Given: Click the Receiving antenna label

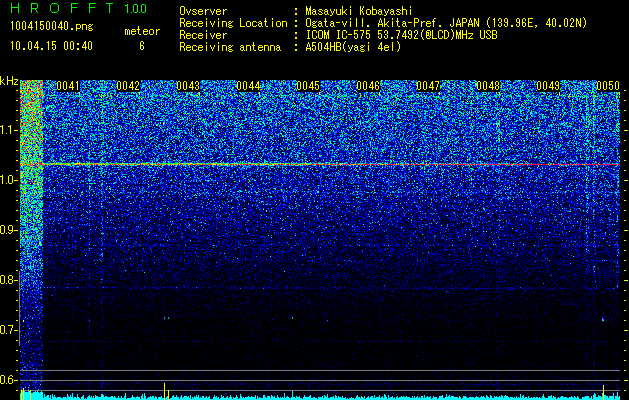Looking at the screenshot, I should [x=230, y=47].
